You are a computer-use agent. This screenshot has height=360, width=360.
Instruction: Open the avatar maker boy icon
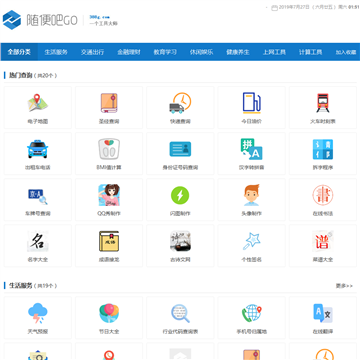tap(252, 195)
